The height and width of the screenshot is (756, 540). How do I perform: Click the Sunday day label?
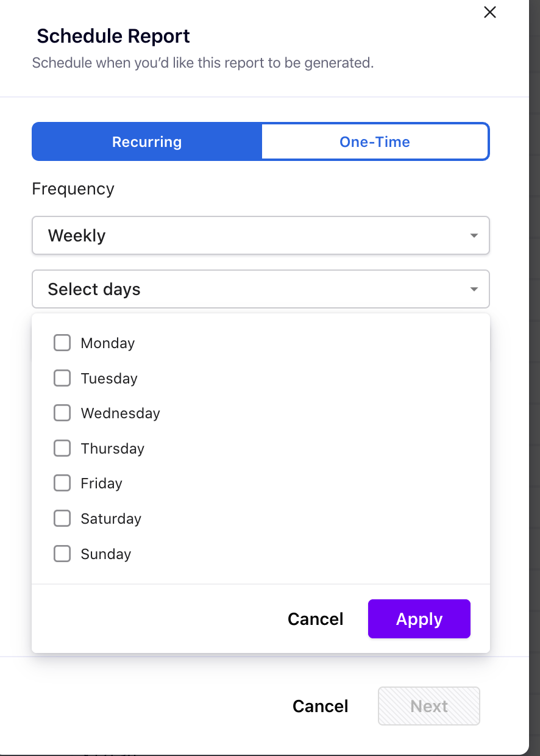pos(106,554)
